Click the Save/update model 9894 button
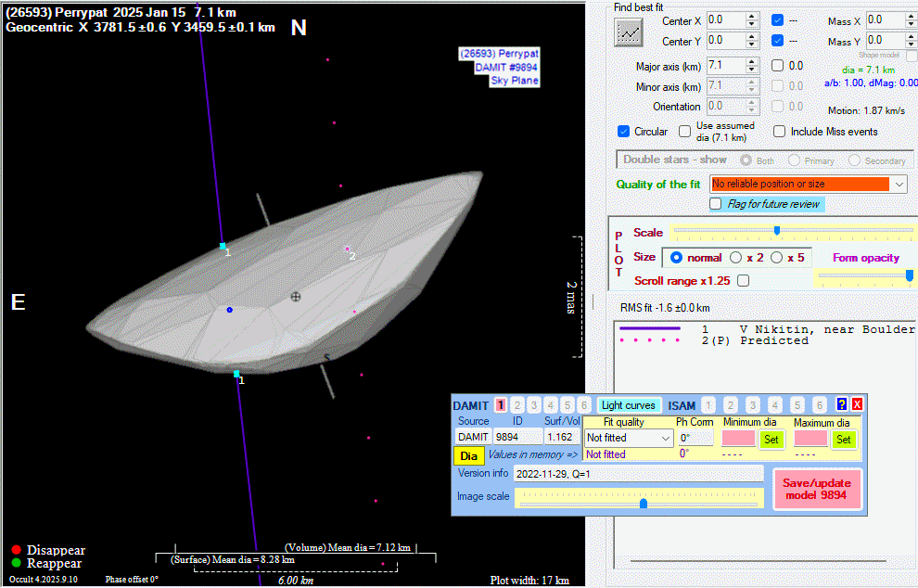 (817, 490)
